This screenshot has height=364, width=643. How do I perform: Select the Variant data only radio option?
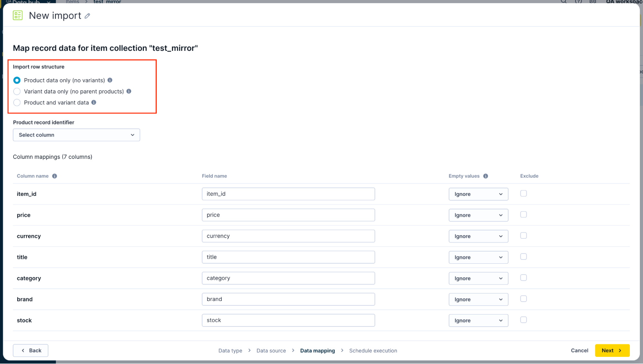click(x=17, y=91)
